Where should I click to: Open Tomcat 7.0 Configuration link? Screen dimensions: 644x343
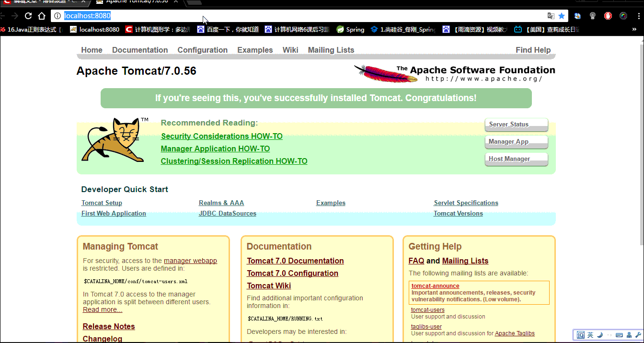(292, 273)
